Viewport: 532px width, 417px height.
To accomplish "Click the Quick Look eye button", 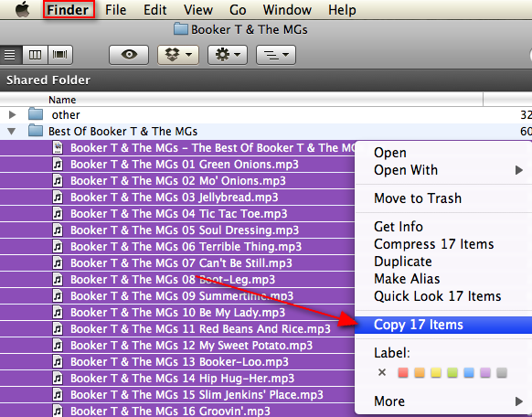I will (x=129, y=55).
